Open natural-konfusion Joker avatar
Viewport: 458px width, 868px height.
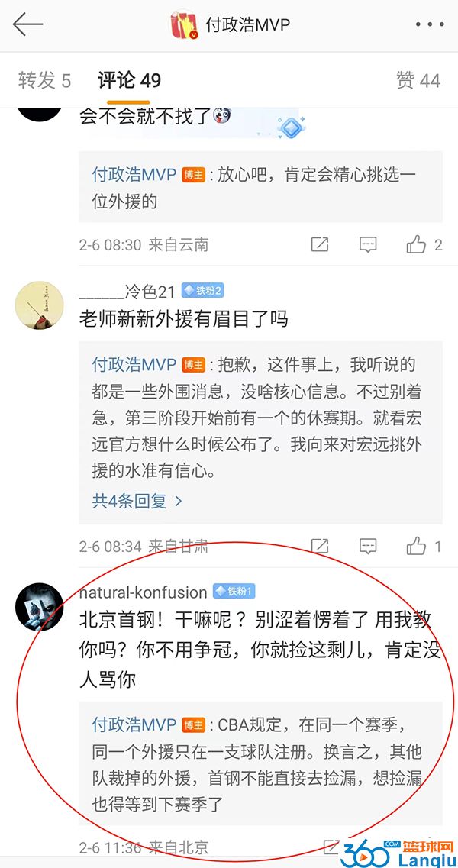click(x=40, y=607)
